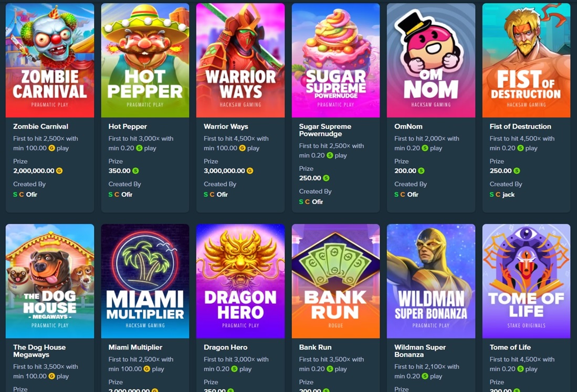Image resolution: width=577 pixels, height=392 pixels.
Task: Open creator jack's profile link
Action: [508, 195]
